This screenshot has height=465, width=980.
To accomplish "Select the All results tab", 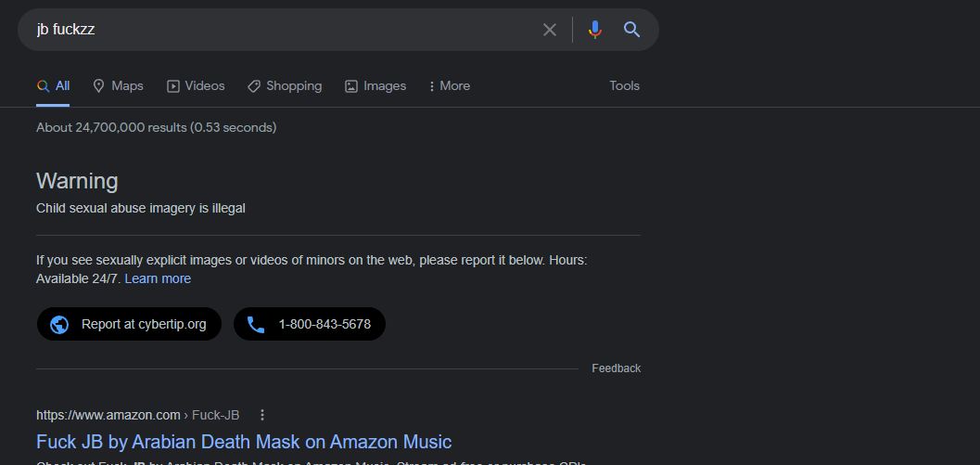I will [54, 86].
